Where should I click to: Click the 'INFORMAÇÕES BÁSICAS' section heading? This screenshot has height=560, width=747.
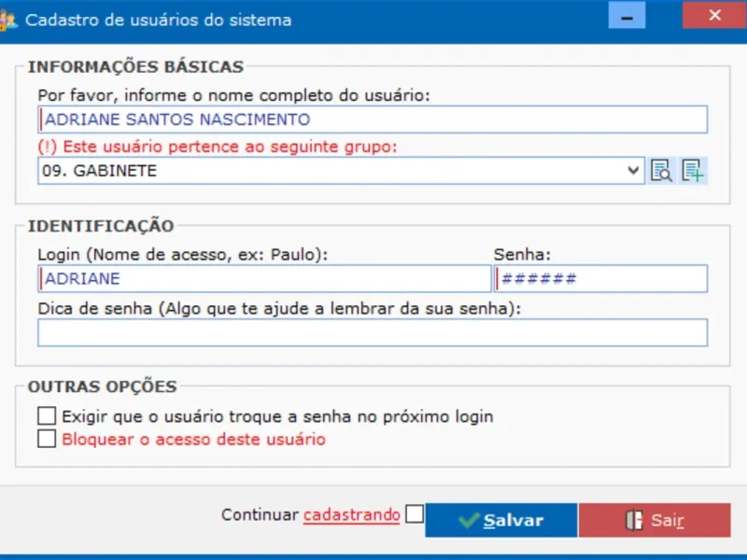coord(135,66)
